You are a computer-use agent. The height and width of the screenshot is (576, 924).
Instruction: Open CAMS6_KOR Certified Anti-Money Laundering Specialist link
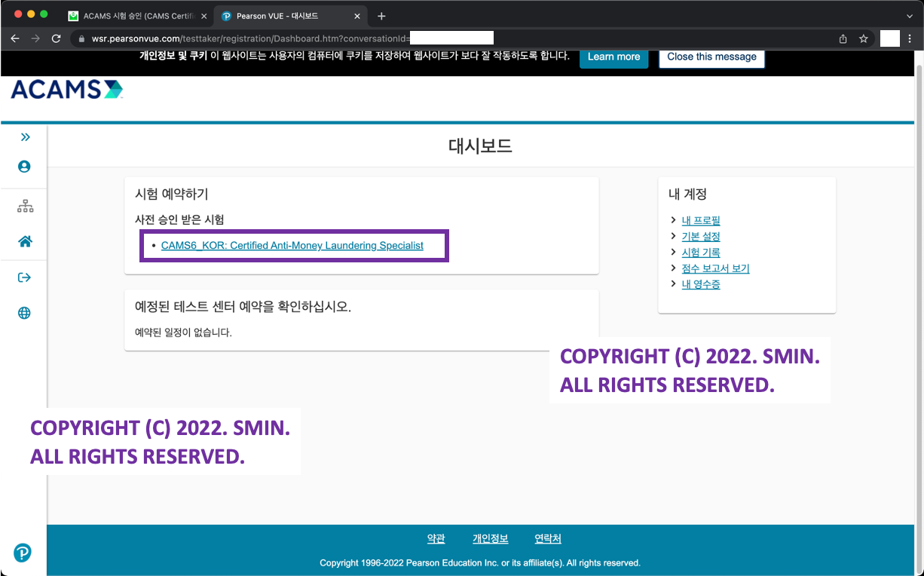click(292, 246)
